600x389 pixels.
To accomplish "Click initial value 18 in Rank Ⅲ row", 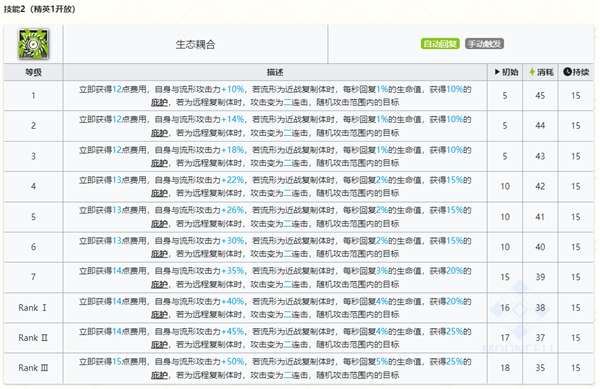I will [505, 368].
